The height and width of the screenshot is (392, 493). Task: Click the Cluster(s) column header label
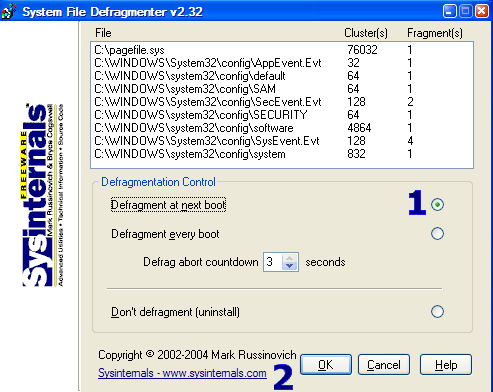366,33
